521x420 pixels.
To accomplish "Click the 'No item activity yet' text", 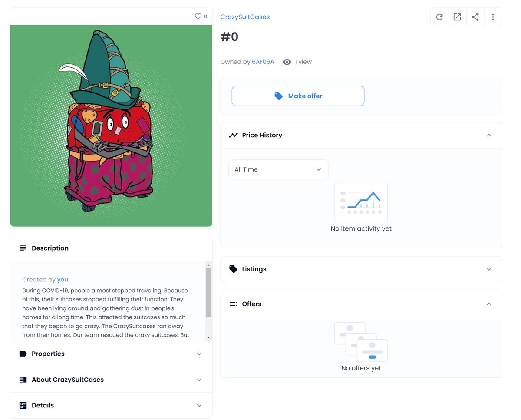I will [361, 228].
